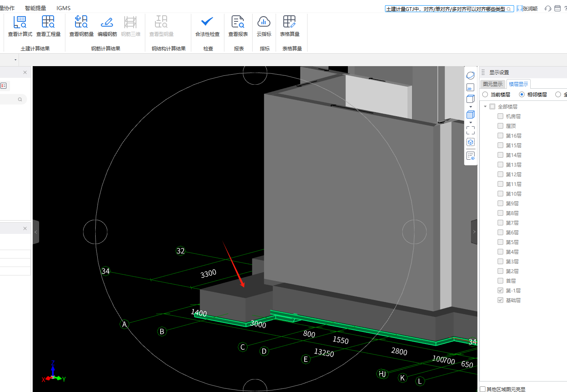Check 第10层 checkbox
This screenshot has width=567, height=392.
click(x=500, y=194)
